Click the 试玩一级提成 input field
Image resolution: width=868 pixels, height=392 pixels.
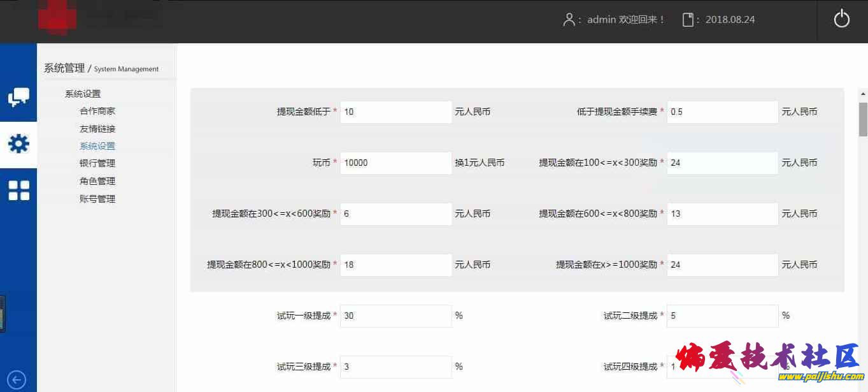click(396, 316)
